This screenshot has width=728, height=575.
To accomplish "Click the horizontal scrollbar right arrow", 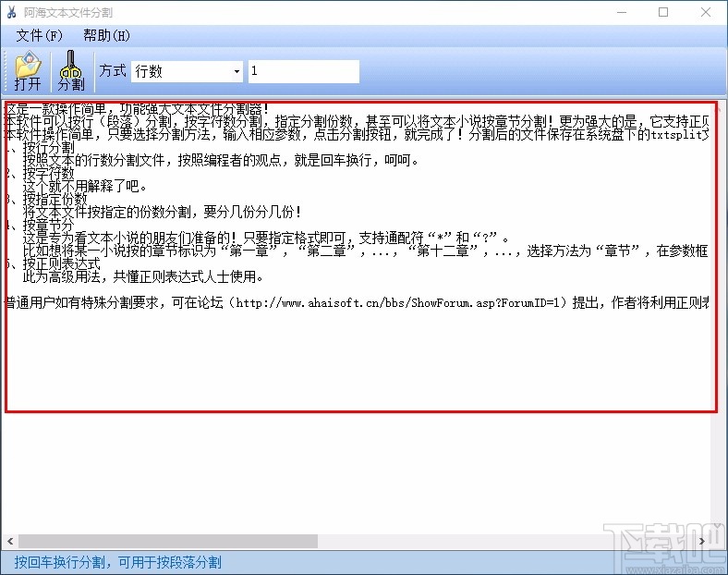I will point(702,541).
